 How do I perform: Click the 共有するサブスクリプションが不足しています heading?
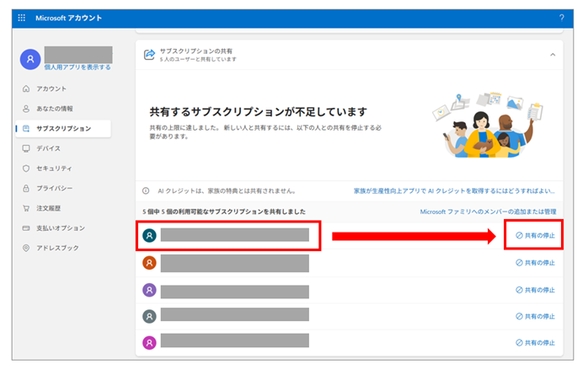[x=259, y=111]
